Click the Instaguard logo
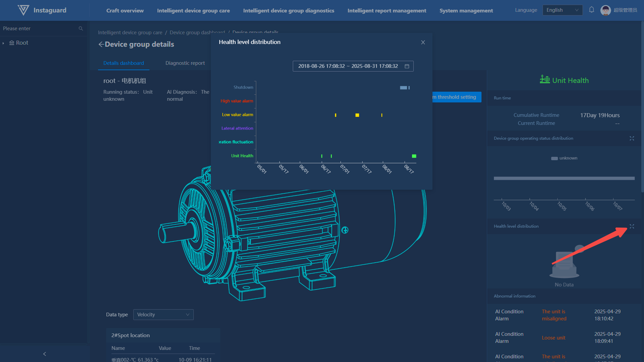The height and width of the screenshot is (362, 644). [x=23, y=10]
